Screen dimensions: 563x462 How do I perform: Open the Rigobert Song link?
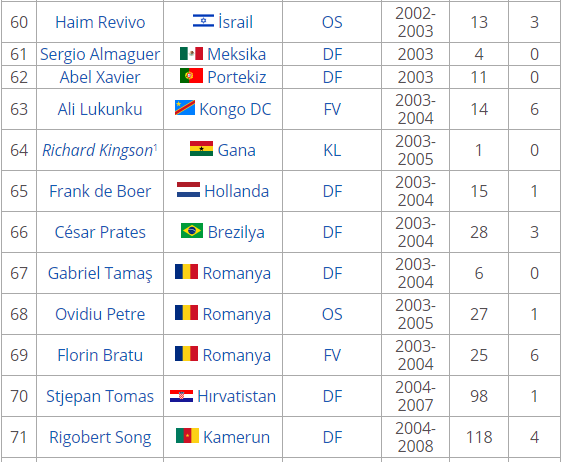coord(100,437)
